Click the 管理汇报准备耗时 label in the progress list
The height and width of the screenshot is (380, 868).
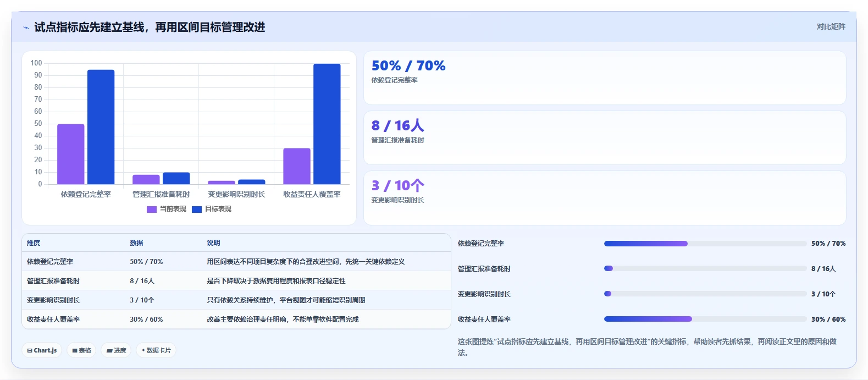pyautogui.click(x=484, y=269)
